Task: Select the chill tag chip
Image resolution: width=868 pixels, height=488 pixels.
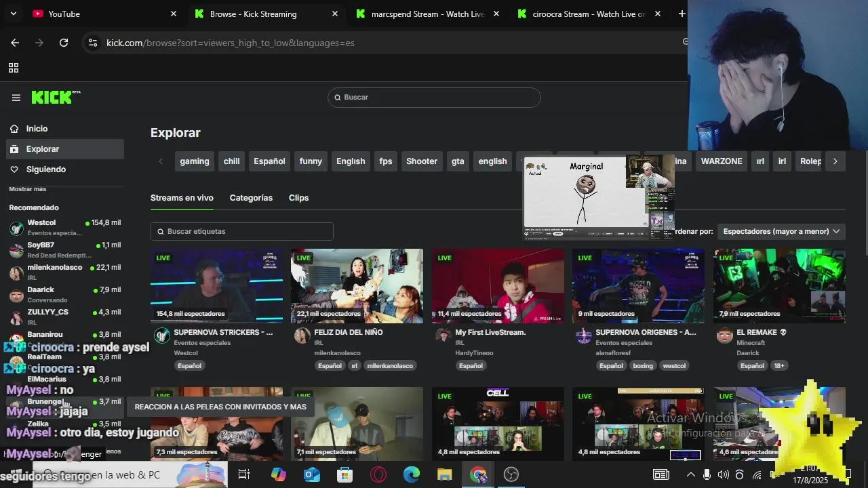Action: [x=232, y=161]
